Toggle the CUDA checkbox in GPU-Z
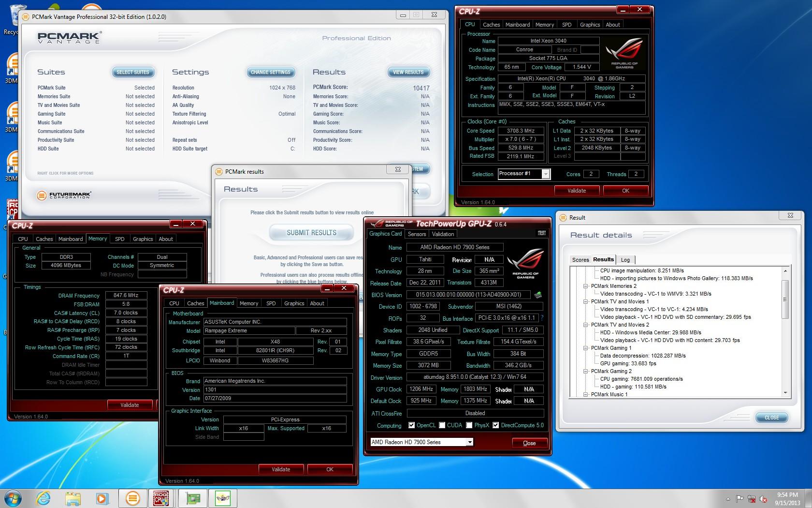This screenshot has height=508, width=812. tap(442, 425)
